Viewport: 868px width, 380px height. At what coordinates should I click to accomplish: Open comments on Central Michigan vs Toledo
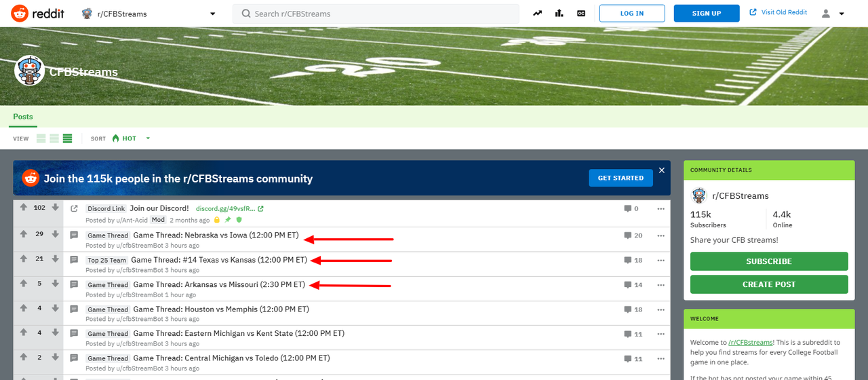[633, 358]
